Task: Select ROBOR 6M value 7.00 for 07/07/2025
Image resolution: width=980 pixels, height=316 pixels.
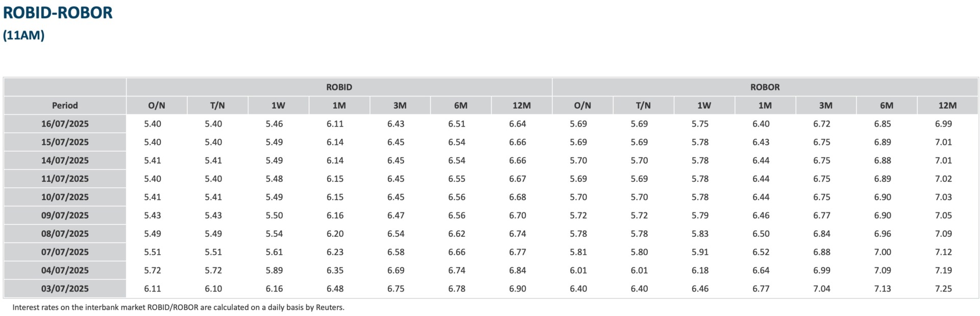Action: point(883,252)
